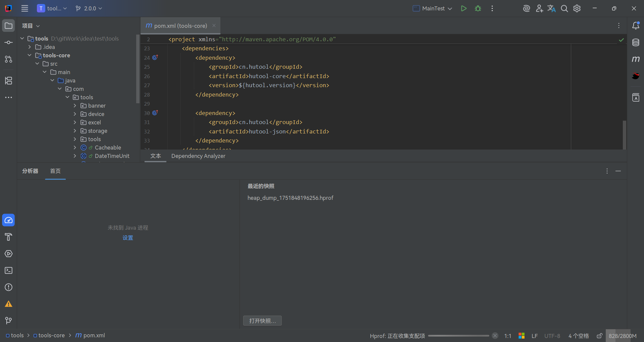Collapse the src folder
The width and height of the screenshot is (644, 342).
click(x=37, y=64)
